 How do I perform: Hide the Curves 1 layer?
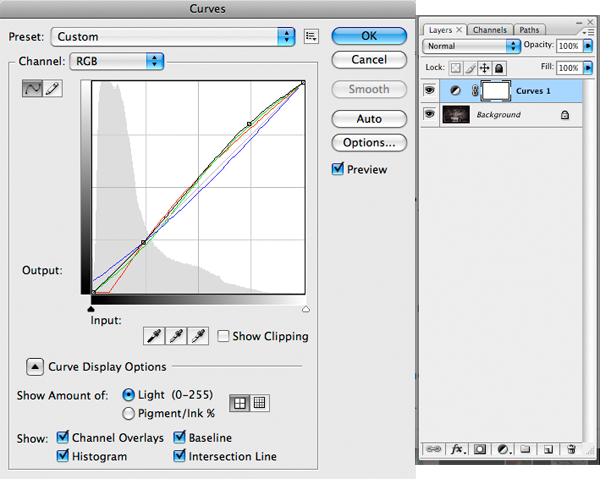pos(431,91)
